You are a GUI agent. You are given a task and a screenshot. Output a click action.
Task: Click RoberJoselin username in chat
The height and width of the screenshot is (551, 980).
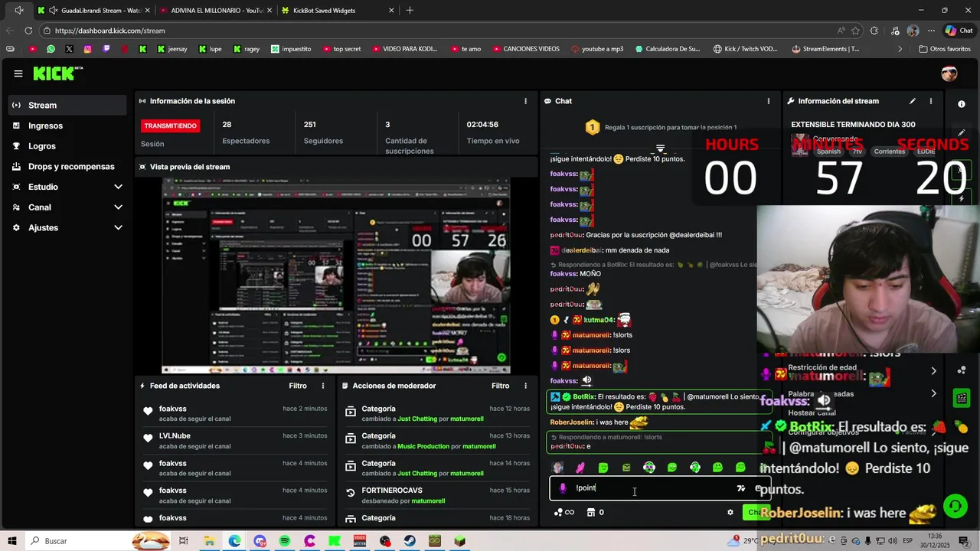(572, 422)
